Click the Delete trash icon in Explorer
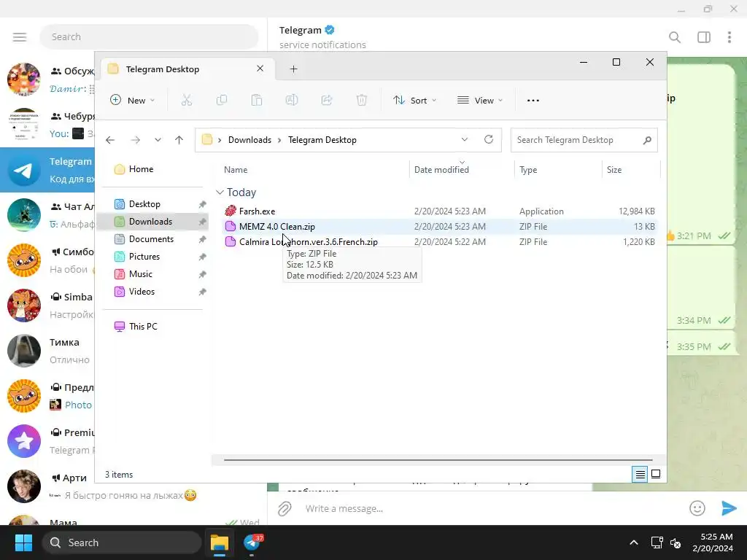The width and height of the screenshot is (747, 560). (x=362, y=100)
